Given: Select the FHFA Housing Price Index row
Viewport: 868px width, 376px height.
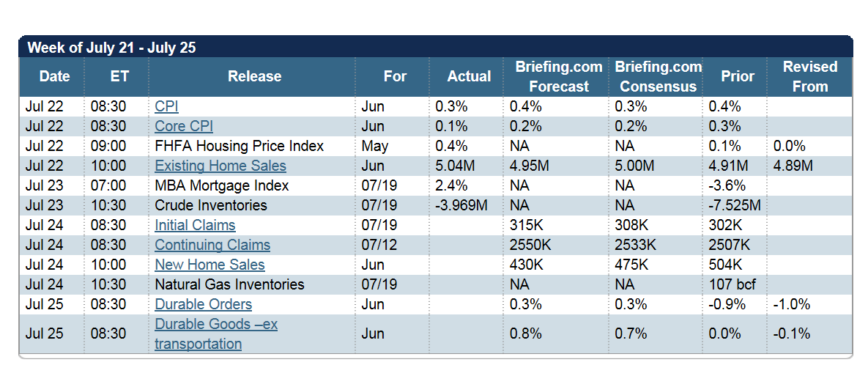Looking at the screenshot, I should (239, 146).
